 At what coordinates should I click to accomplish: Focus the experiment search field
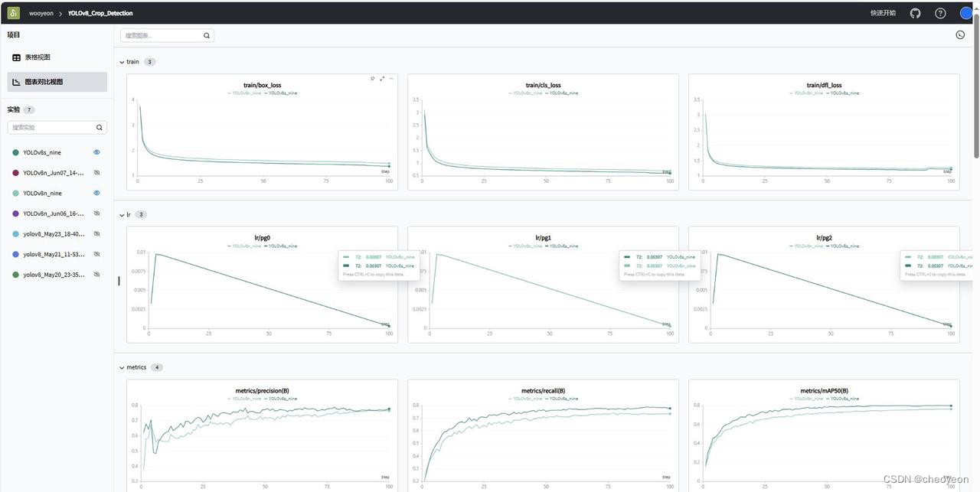57,127
